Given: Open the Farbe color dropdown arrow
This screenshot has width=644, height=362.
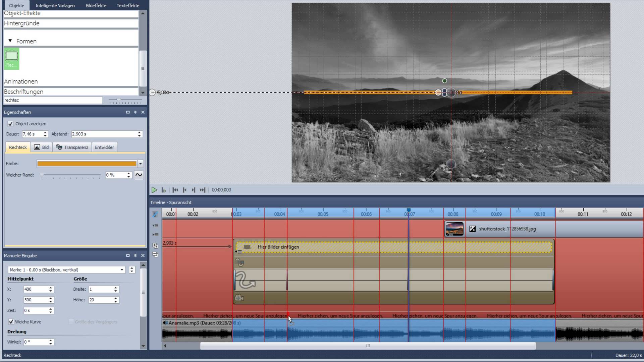Looking at the screenshot, I should (141, 164).
